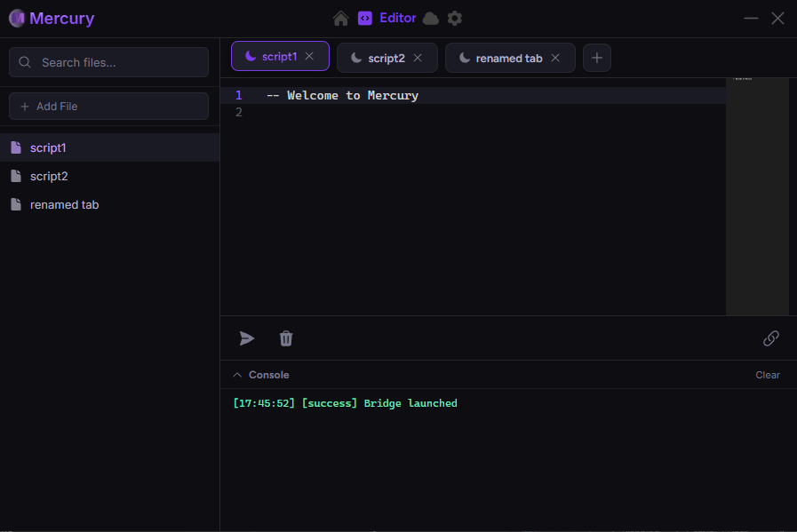This screenshot has width=797, height=532.
Task: Switch to the renamed tab
Action: [509, 58]
